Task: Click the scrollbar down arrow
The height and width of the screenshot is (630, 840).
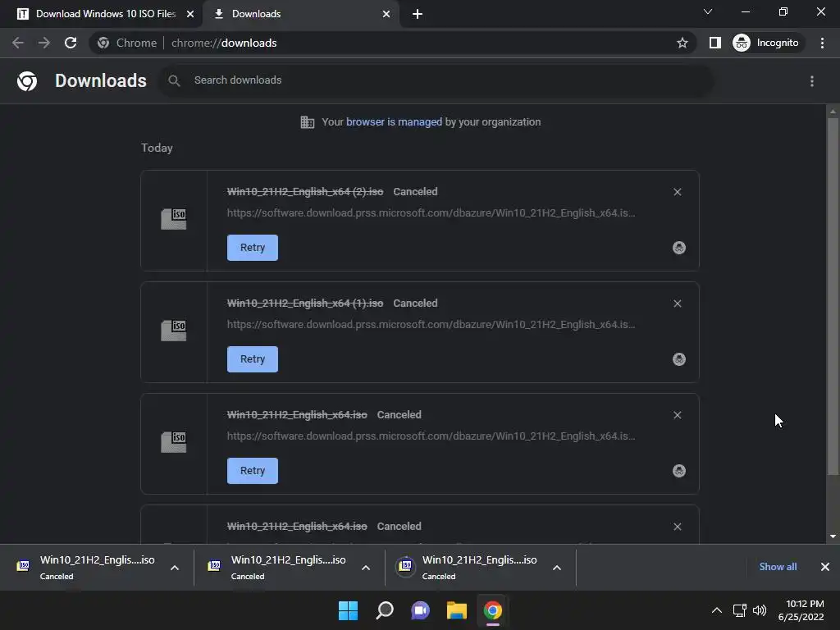Action: pyautogui.click(x=833, y=536)
